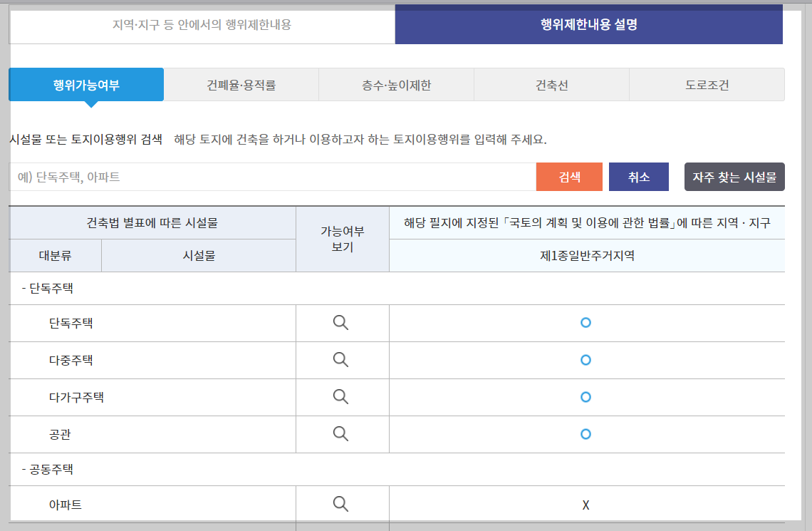The image size is (812, 531).
Task: Open magnifier icon for 공관 row
Action: click(340, 433)
